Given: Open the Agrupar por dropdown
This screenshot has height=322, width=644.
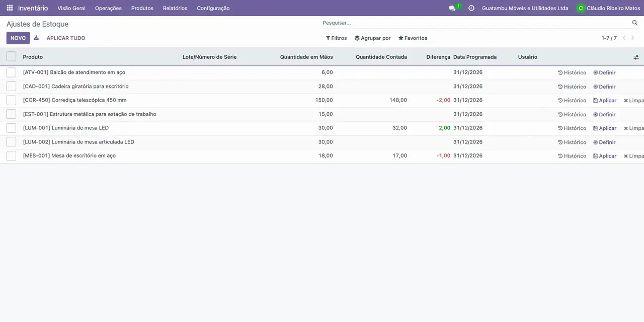Looking at the screenshot, I should click(372, 38).
